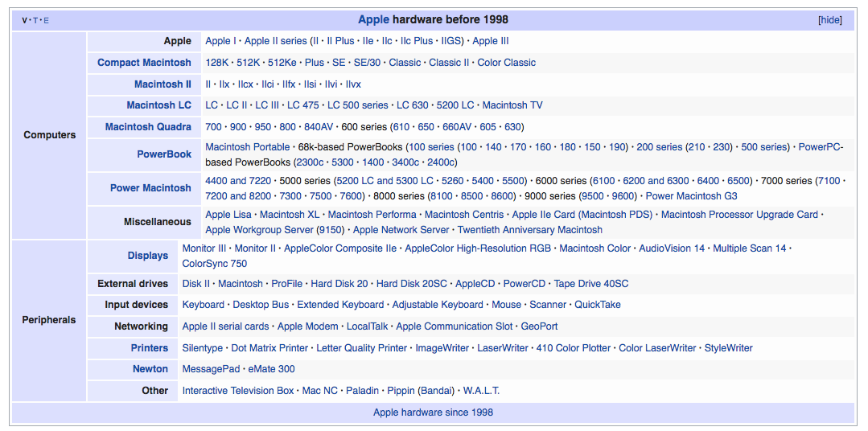The height and width of the screenshot is (431, 868).
Task: Open the Macintosh LC row heading link
Action: tap(158, 105)
